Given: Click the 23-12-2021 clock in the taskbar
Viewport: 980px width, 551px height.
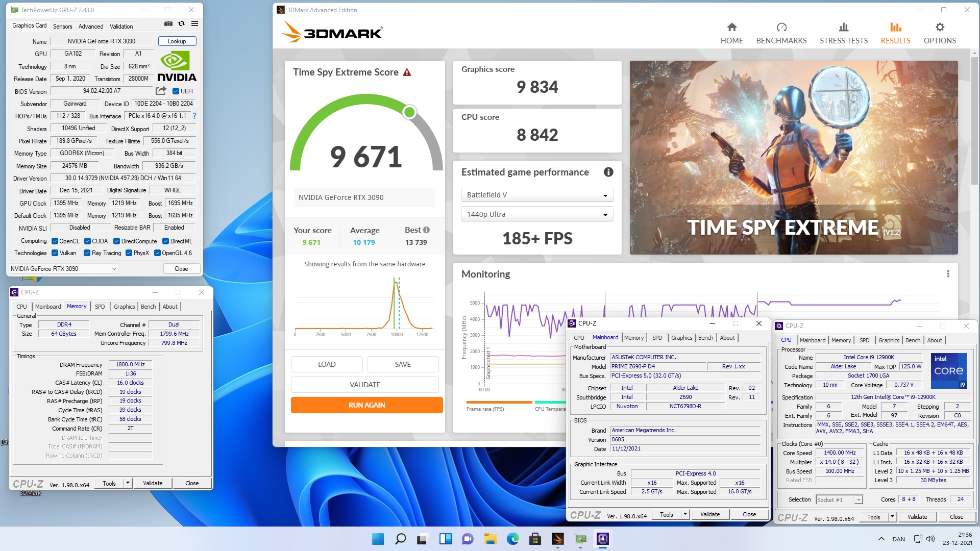Looking at the screenshot, I should click(x=958, y=539).
